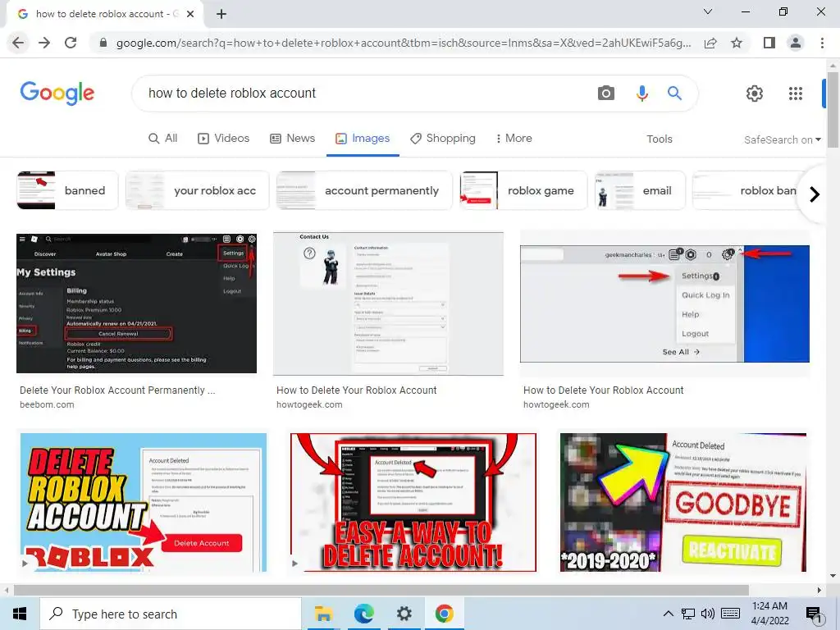Open howtogeek Contact Us image result
Viewport: 840px width, 630px height.
388,304
